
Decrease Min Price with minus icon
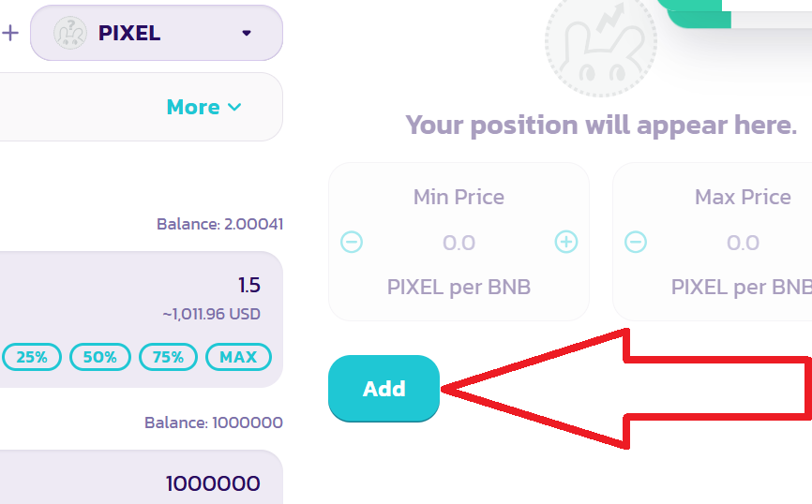pos(352,242)
